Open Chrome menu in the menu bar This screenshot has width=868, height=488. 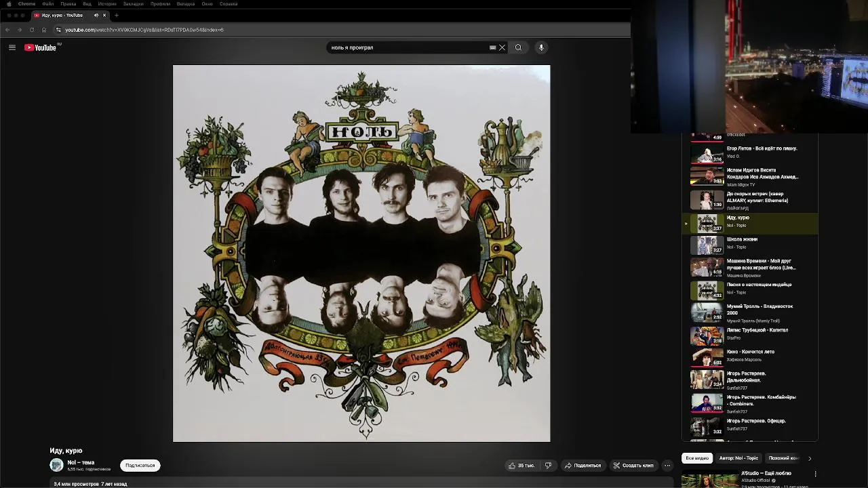coord(26,4)
